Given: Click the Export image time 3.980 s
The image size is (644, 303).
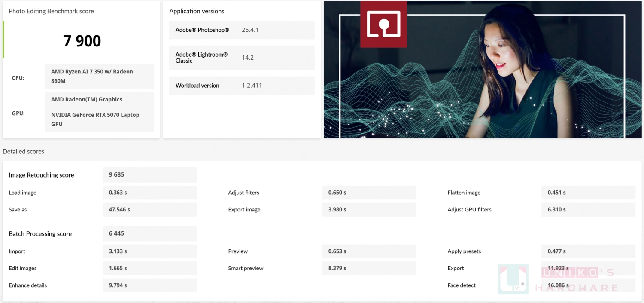Looking at the screenshot, I should click(369, 210).
